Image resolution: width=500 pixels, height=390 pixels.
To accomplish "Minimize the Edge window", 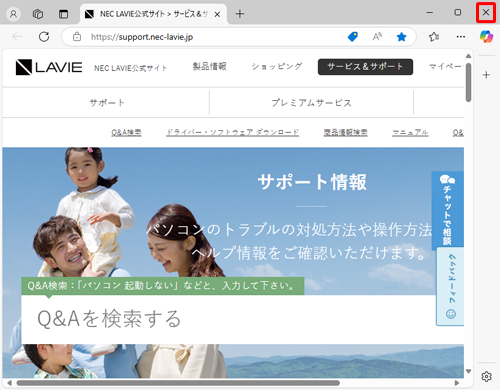I will (430, 13).
